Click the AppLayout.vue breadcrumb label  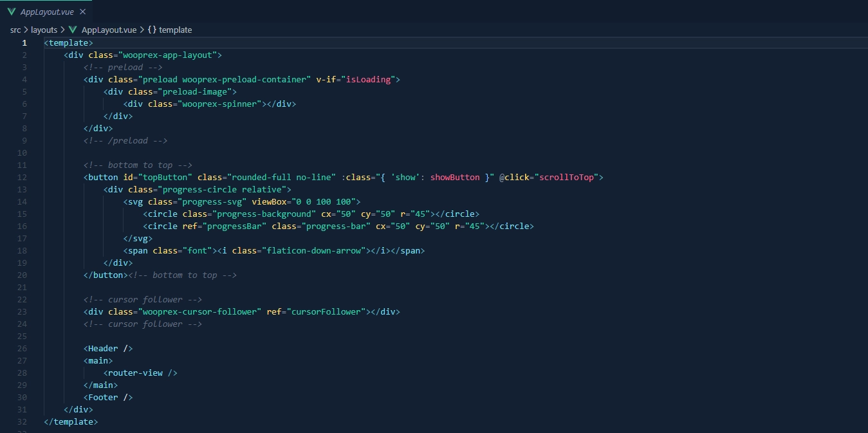pos(109,30)
